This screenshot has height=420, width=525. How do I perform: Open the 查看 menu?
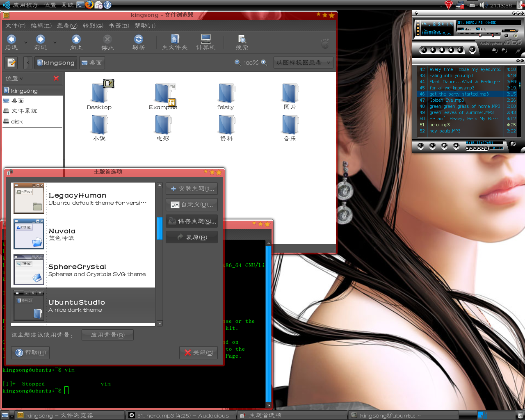point(67,26)
